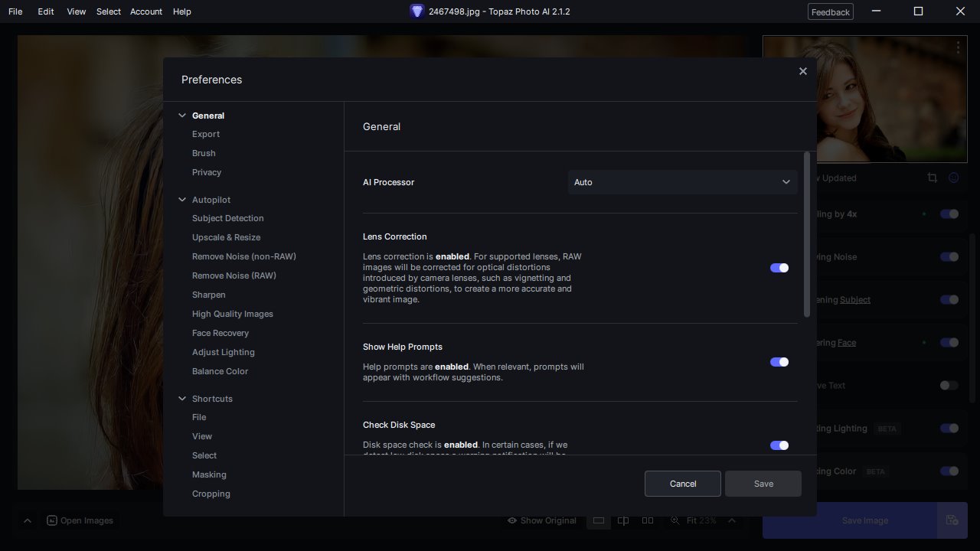Toggle the Check Disk Space switch
The height and width of the screenshot is (551, 980).
(x=779, y=445)
